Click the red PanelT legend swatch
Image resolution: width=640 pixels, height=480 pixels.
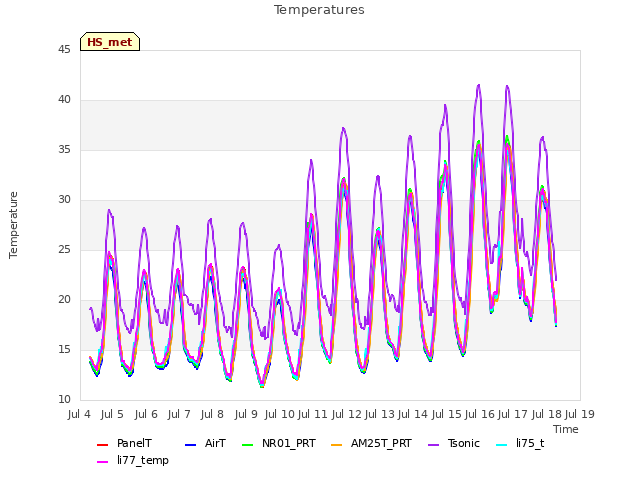tap(102, 444)
